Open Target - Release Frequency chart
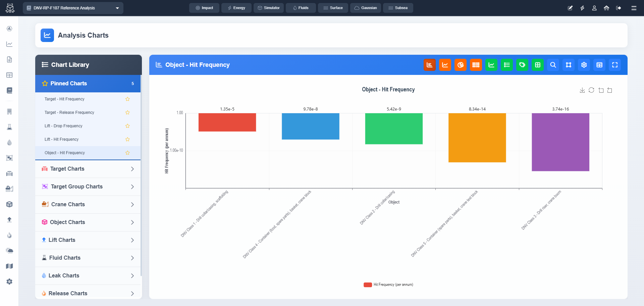Viewport: 644px width, 306px height. (69, 113)
